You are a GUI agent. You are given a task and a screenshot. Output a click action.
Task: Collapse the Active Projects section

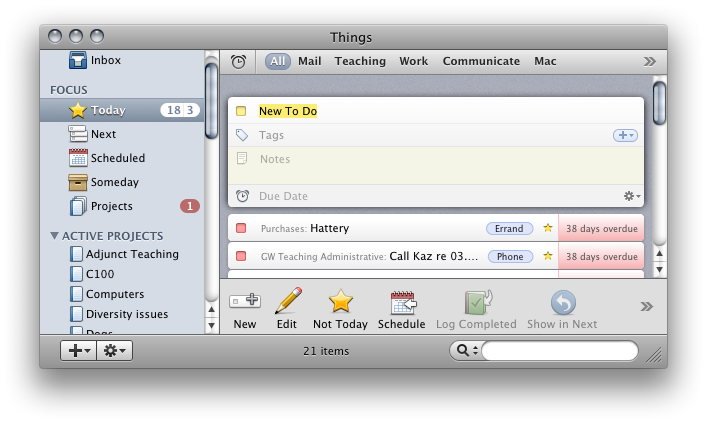pos(55,235)
